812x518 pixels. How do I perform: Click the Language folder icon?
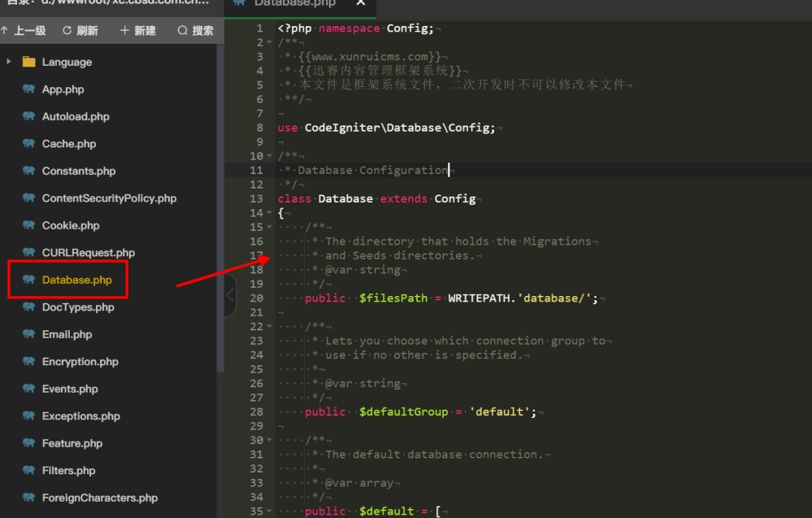point(29,62)
